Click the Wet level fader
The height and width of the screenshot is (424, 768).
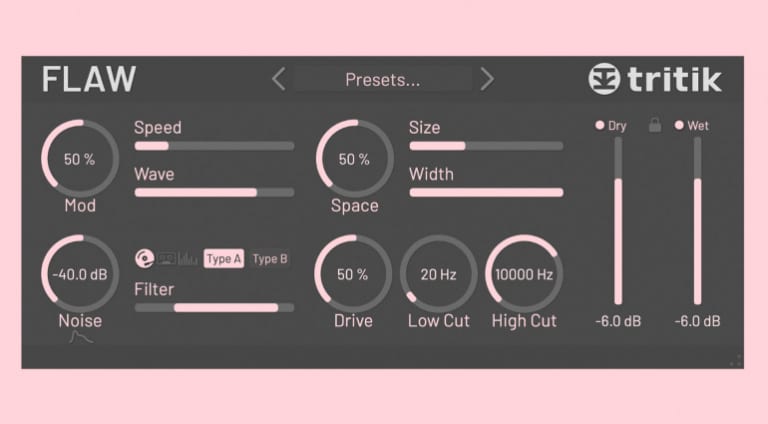click(697, 221)
